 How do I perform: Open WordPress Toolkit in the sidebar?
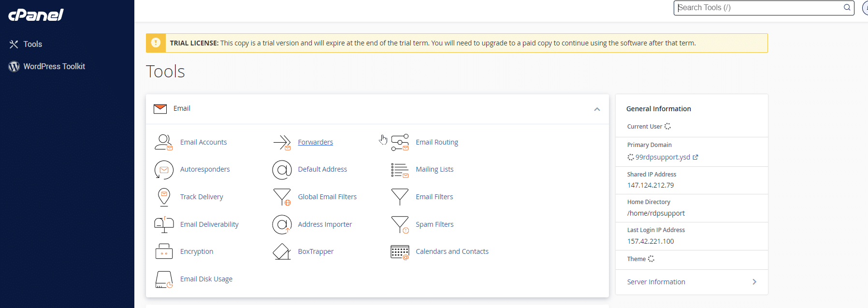[54, 66]
